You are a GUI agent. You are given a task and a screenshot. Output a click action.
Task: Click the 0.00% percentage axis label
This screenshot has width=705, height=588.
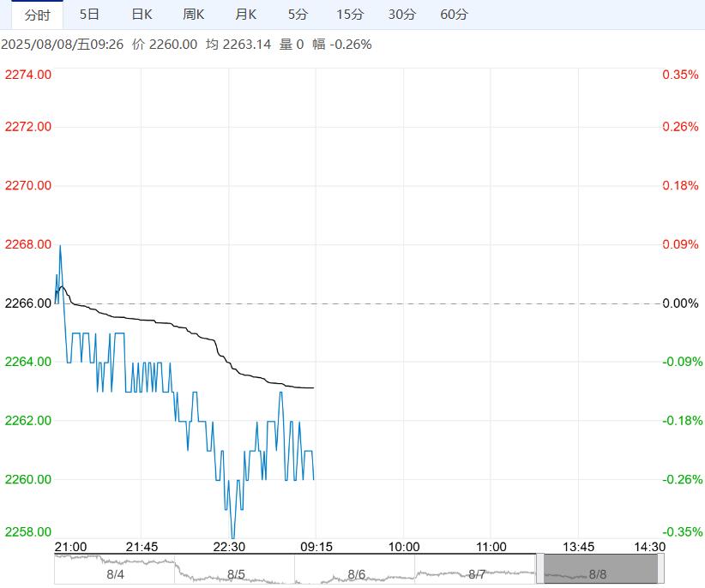point(680,303)
